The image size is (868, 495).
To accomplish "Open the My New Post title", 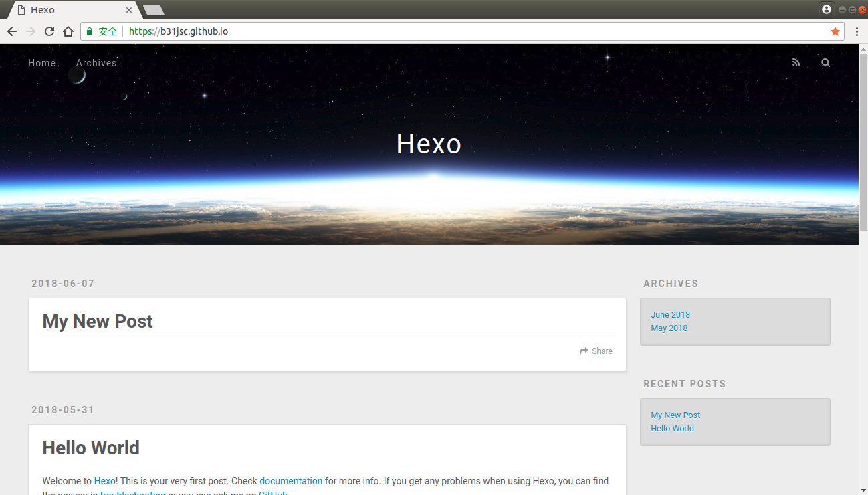I will pyautogui.click(x=98, y=321).
